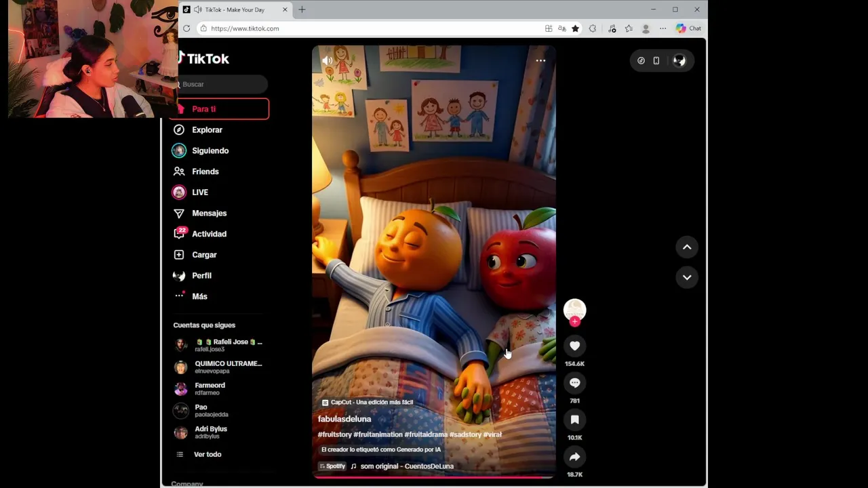The image size is (868, 488).
Task: Click the #fruitanimation hashtag
Action: 378,434
